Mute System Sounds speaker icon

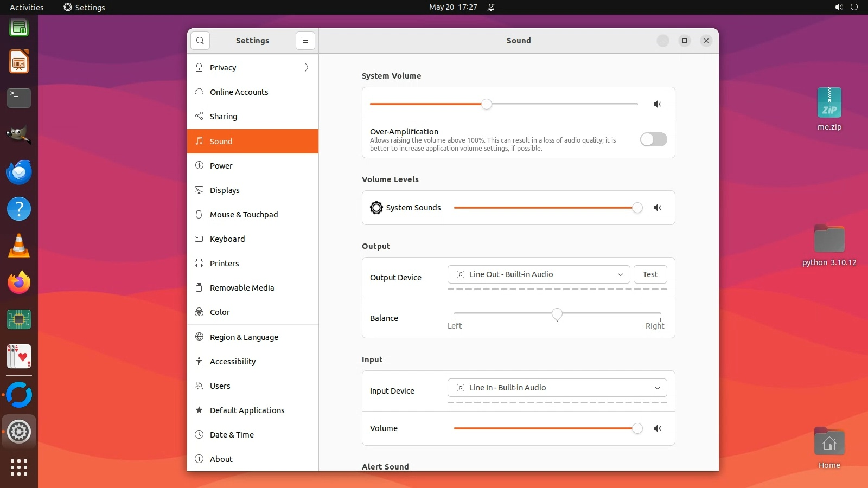click(657, 208)
